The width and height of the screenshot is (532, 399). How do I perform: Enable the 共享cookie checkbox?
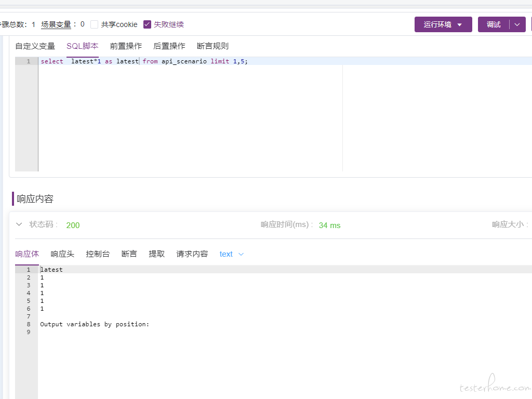point(95,24)
